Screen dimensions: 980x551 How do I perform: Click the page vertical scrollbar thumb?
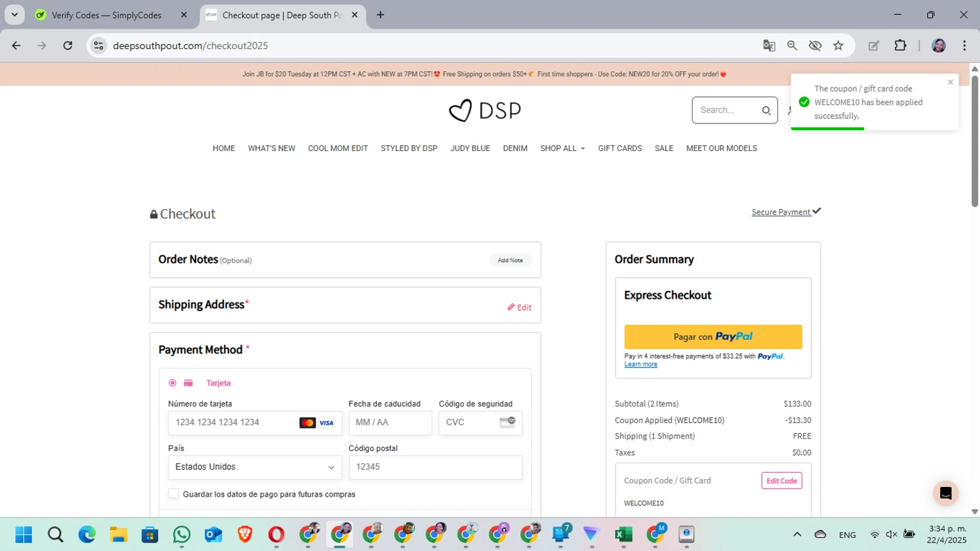[975, 141]
